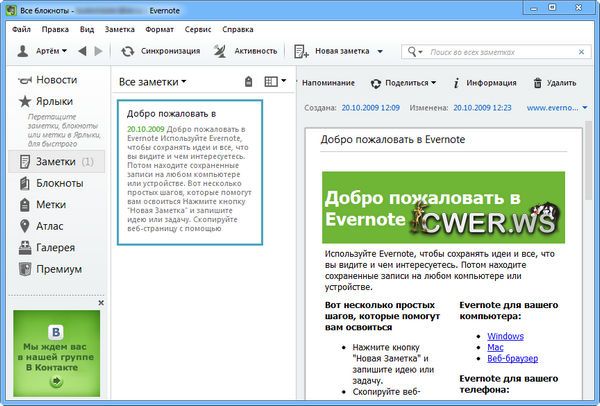Open Атлас in the sidebar
Viewport: 600px width, 406px height.
tap(50, 226)
